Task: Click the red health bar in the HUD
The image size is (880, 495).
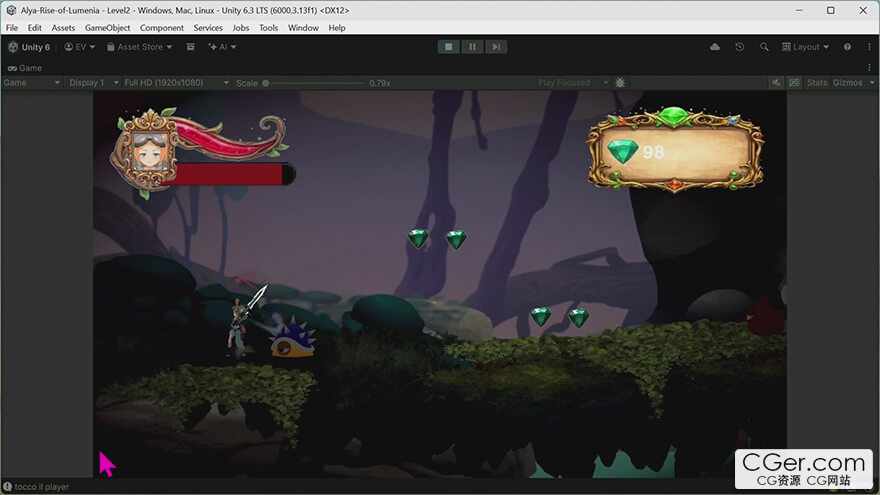Action: coord(229,174)
